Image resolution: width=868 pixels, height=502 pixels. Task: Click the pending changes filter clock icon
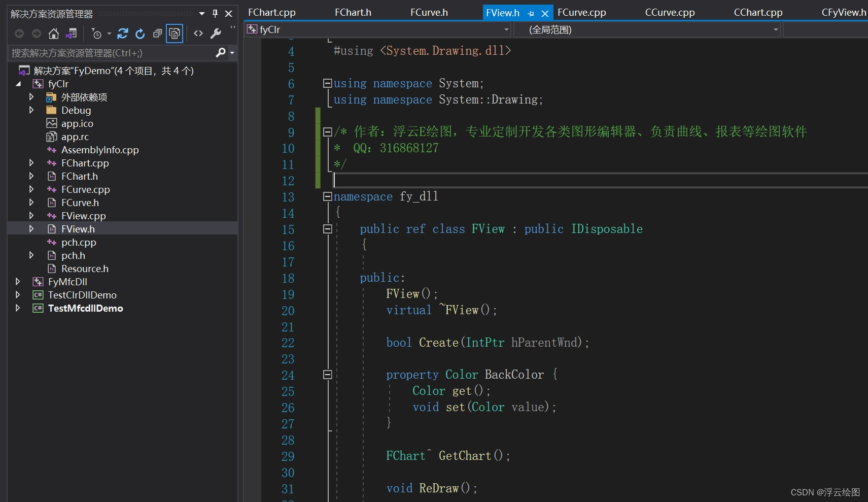[x=97, y=34]
